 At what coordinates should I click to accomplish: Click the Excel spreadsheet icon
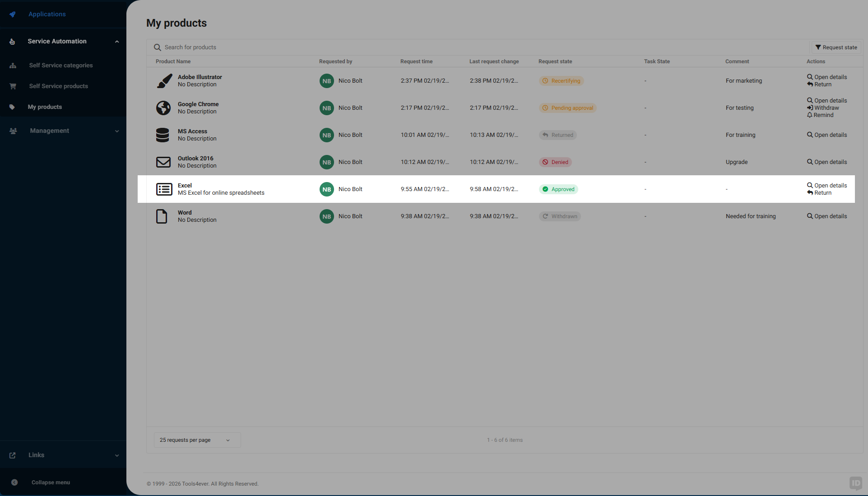tap(163, 189)
